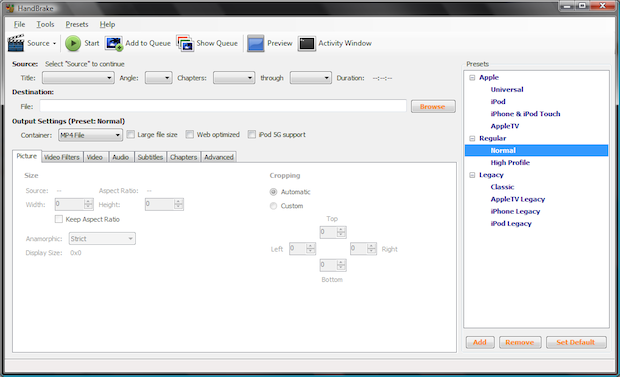Click the HandBrake app icon in title bar
This screenshot has height=377, width=620.
click(10, 8)
